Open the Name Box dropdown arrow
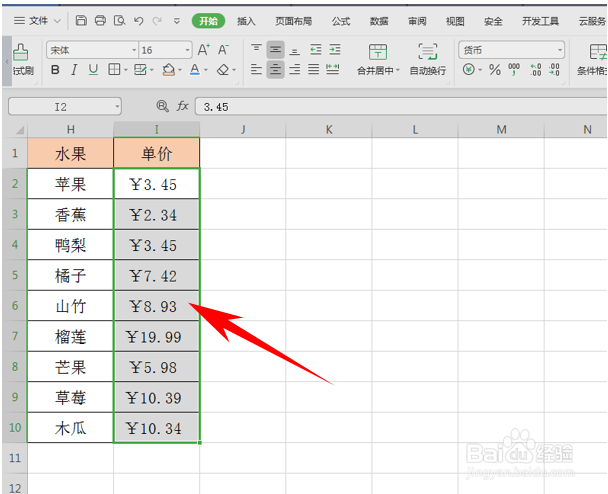Image resolution: width=608 pixels, height=494 pixels. [x=117, y=107]
